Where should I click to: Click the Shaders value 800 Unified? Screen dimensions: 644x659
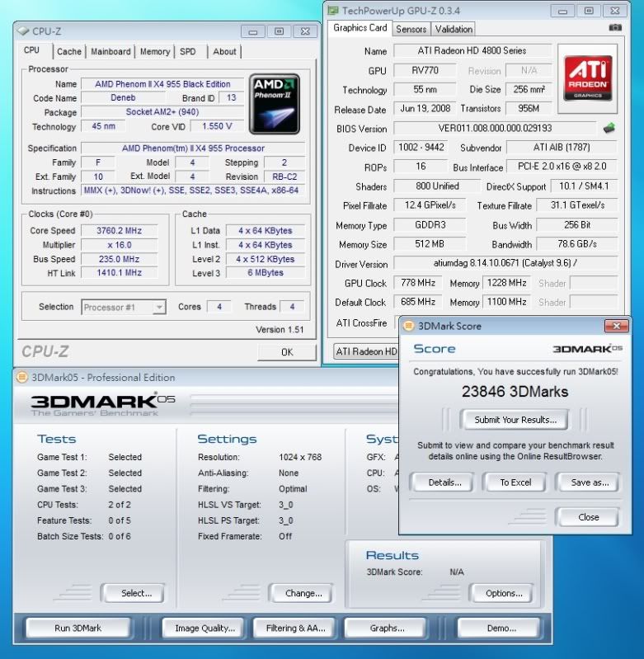pos(437,186)
